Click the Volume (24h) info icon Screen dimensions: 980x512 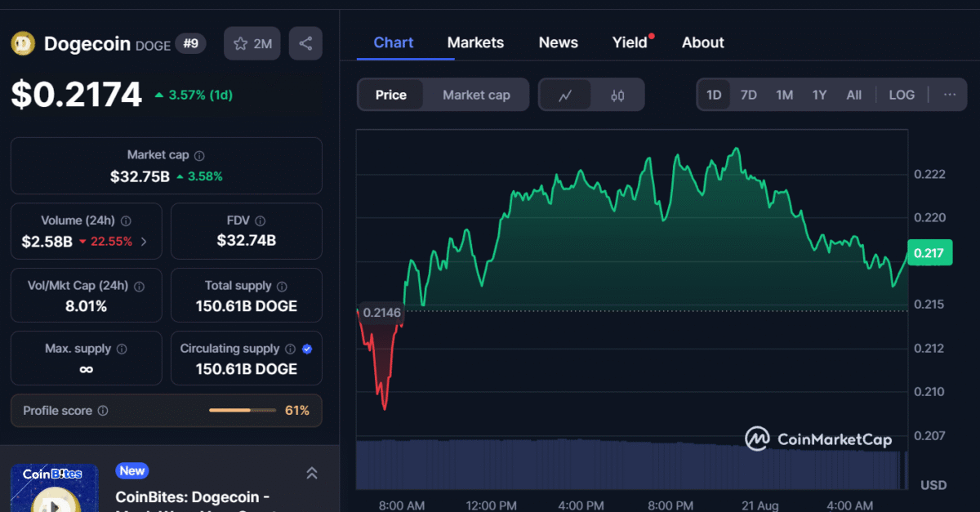126,220
